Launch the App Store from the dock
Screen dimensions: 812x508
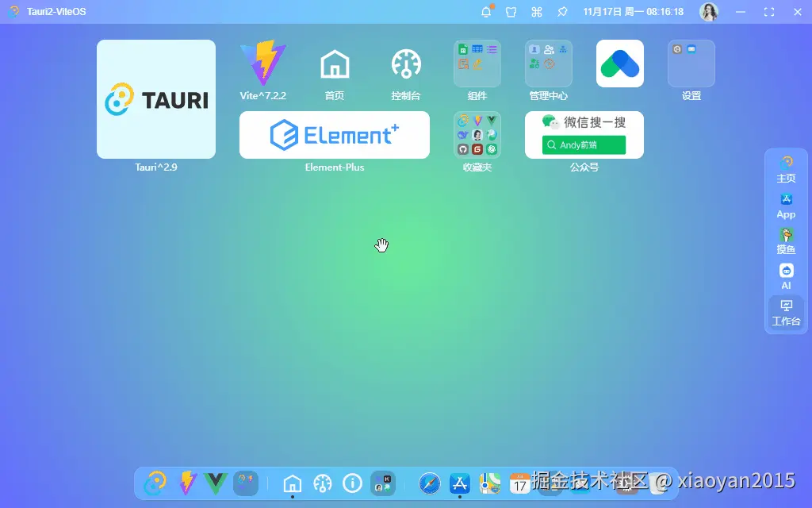click(460, 483)
